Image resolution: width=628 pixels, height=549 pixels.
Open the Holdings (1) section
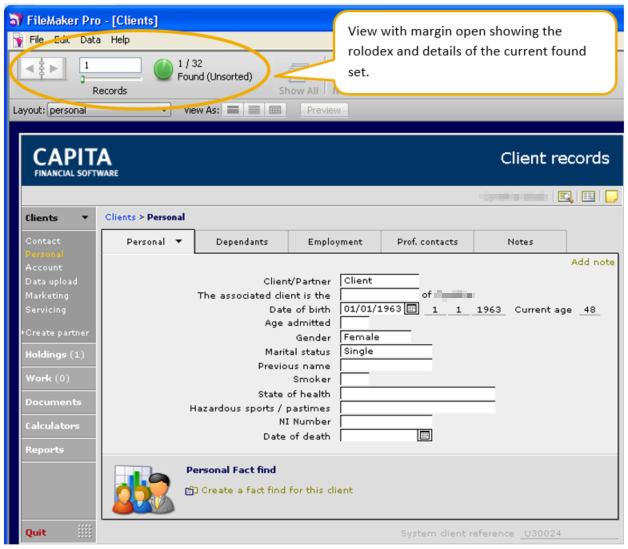click(59, 355)
